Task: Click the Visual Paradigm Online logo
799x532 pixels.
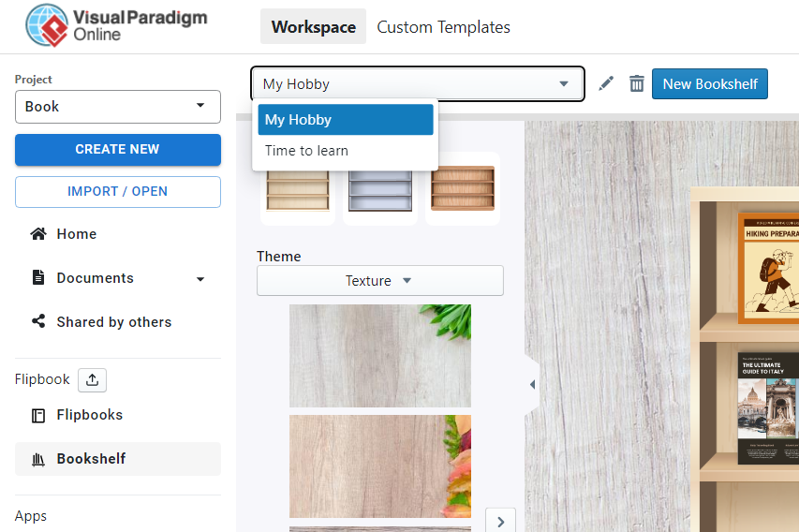Action: [x=117, y=25]
